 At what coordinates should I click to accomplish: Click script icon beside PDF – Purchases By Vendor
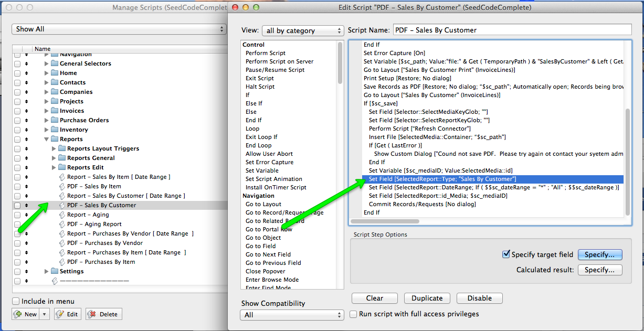point(62,243)
